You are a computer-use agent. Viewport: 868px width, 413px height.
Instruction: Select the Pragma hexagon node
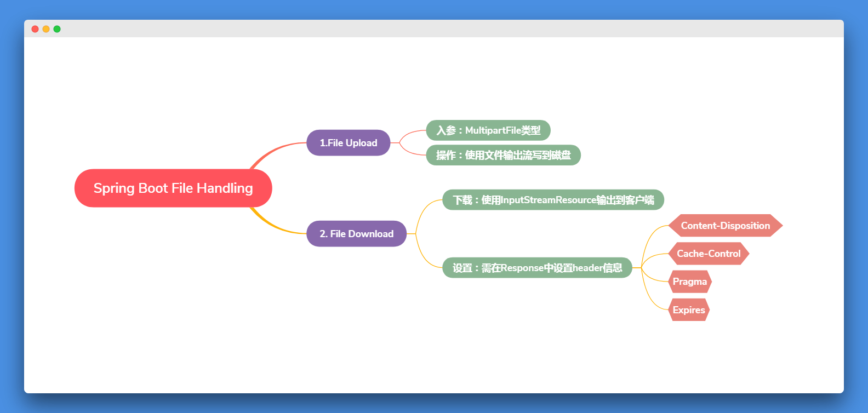tap(690, 282)
